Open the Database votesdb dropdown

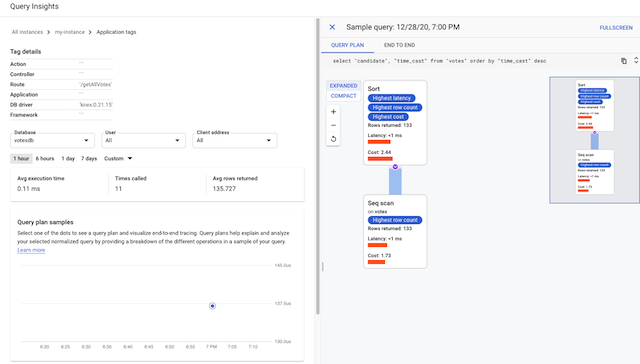pos(52,140)
